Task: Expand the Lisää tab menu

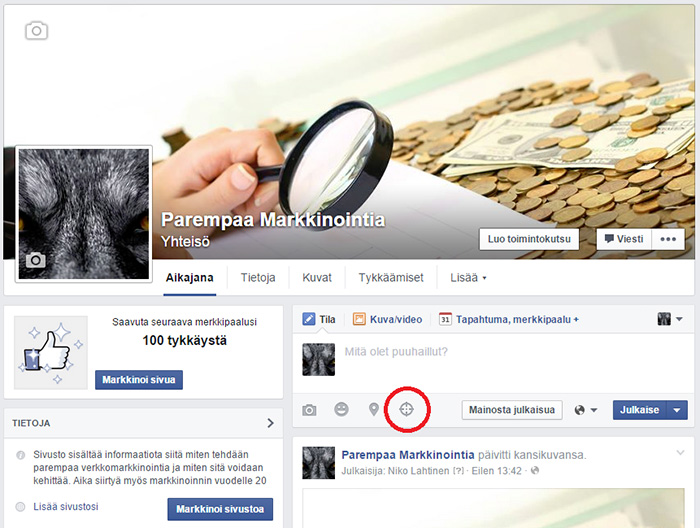Action: [x=468, y=278]
